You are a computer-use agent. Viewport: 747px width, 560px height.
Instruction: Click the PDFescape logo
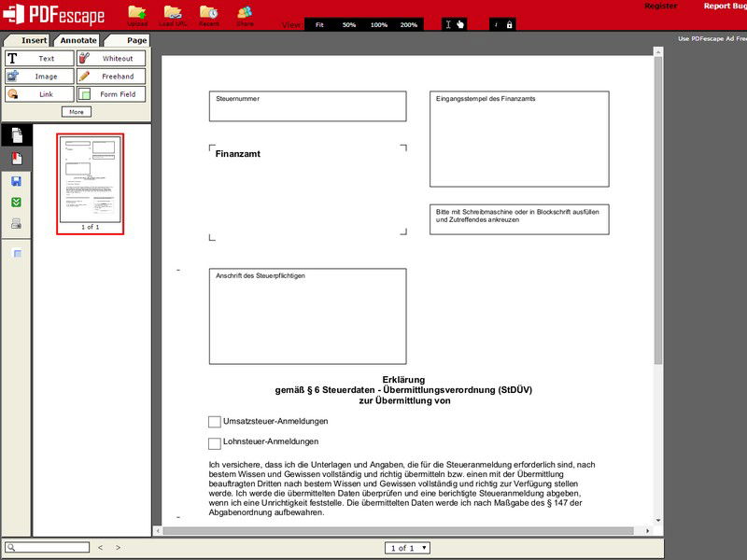[53, 14]
